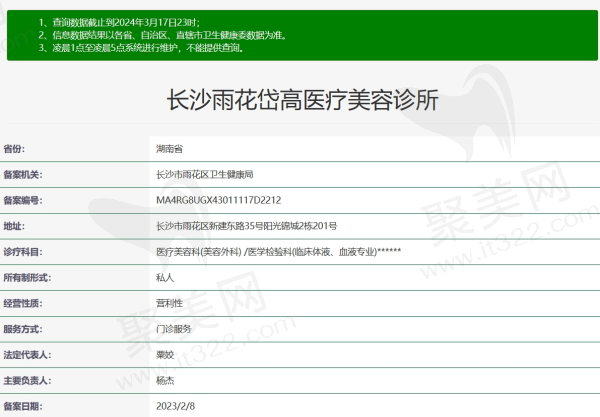The width and height of the screenshot is (600, 417).
Task: Select the record number MA4RG8UGX43011117D2212
Action: tap(218, 200)
